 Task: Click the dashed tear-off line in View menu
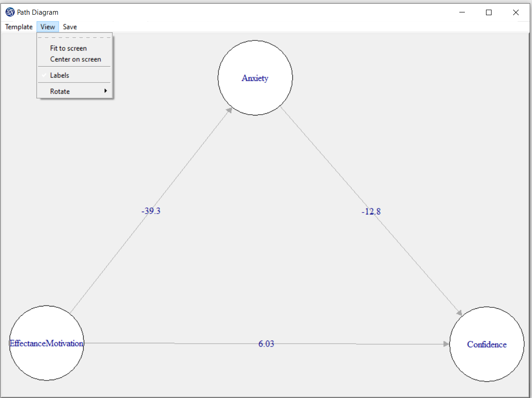point(74,37)
